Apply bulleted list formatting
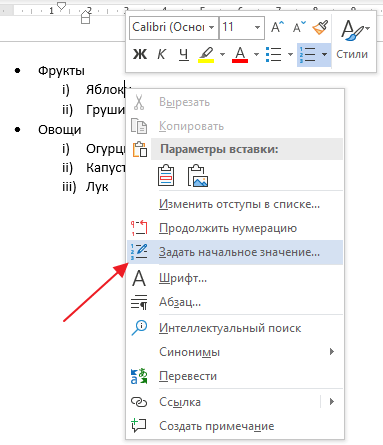383x445 pixels. click(273, 54)
